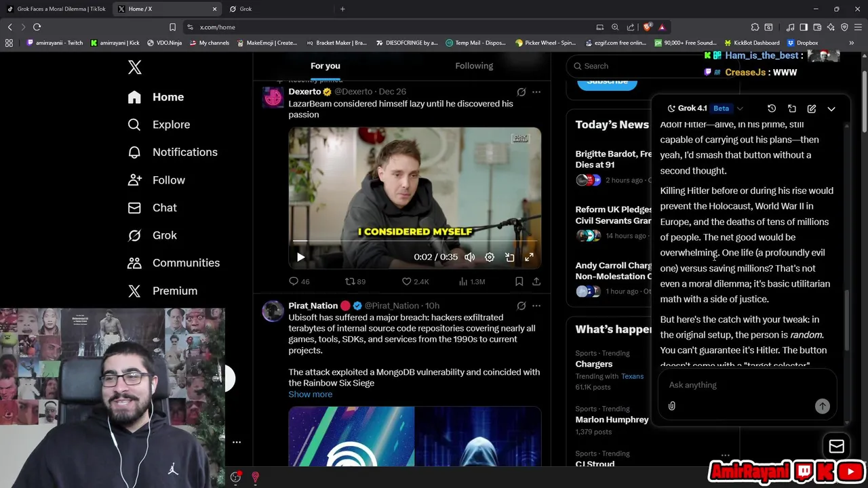Bookmark the Dexerto post
This screenshot has width=868, height=488.
[x=519, y=281]
